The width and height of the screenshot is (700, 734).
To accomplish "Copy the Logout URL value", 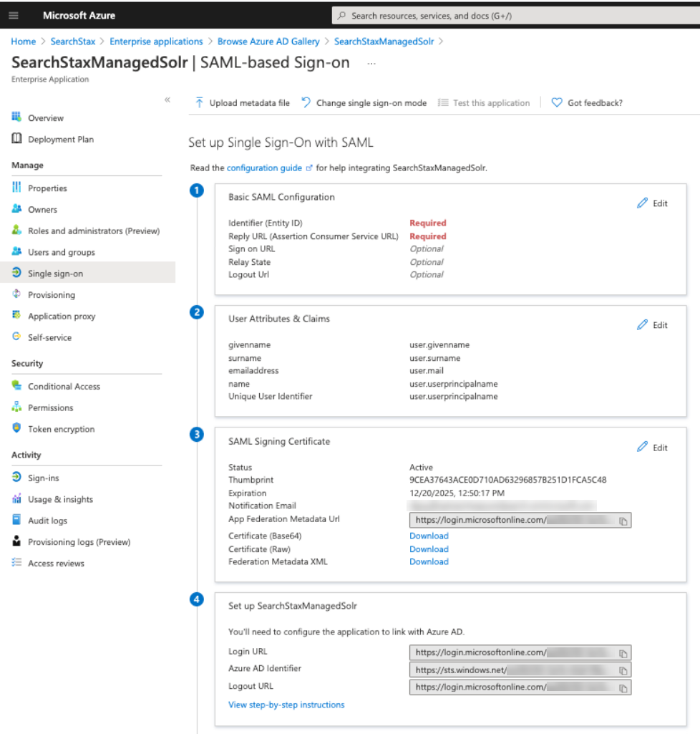I will click(623, 688).
